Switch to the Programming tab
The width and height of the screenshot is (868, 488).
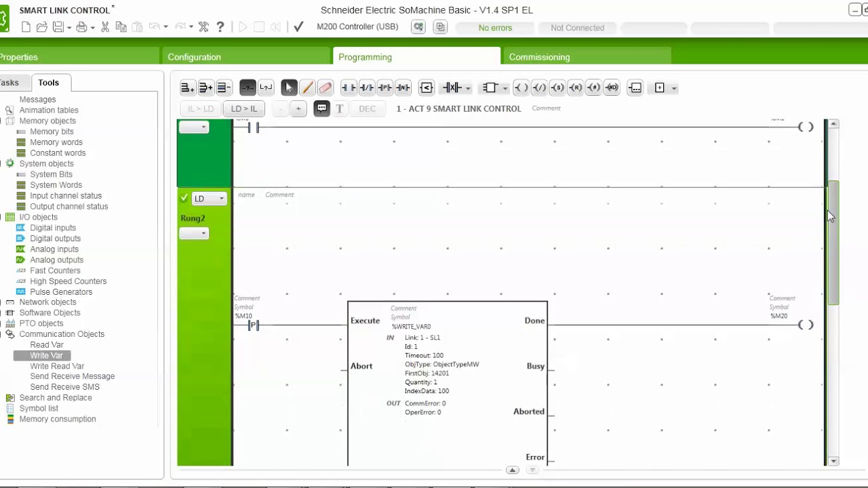(x=416, y=56)
